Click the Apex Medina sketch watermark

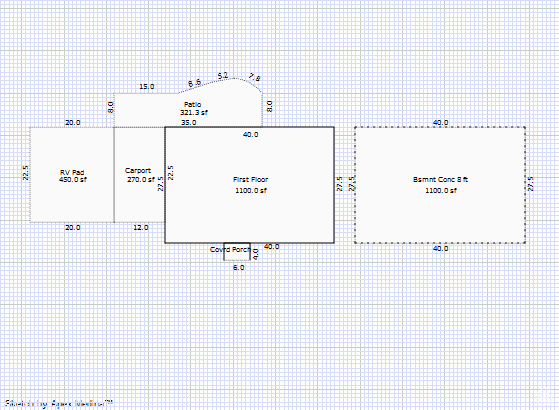(x=59, y=404)
